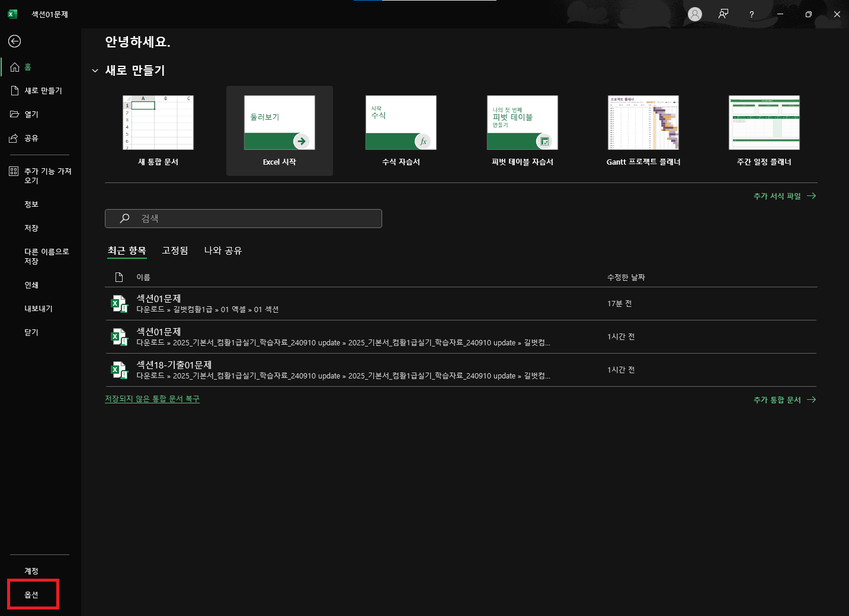The width and height of the screenshot is (849, 616).
Task: Click the 추가 통합 문서 link
Action: pos(784,400)
